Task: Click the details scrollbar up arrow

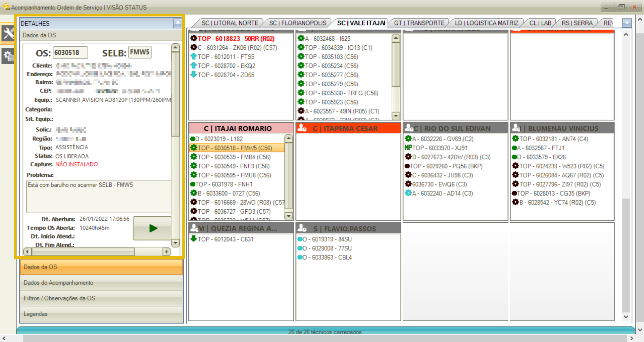Action: [175, 47]
